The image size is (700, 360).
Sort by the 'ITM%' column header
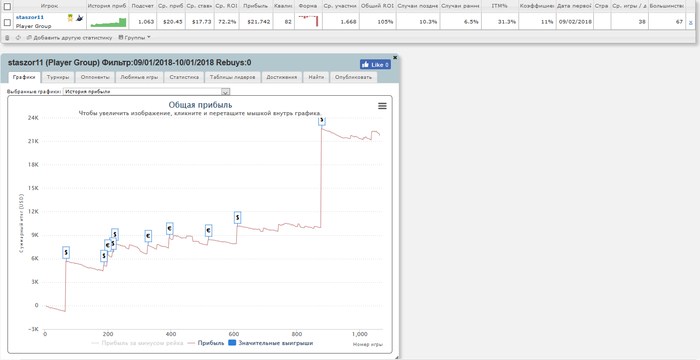pos(500,7)
